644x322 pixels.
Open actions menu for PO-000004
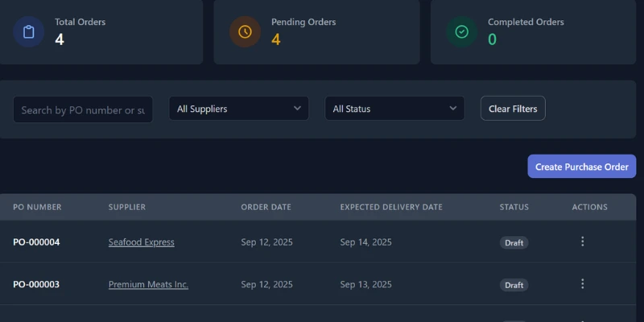(x=583, y=242)
